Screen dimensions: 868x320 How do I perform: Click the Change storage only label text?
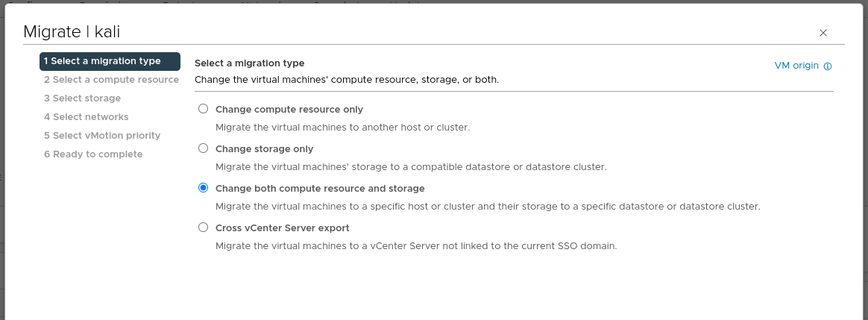pos(264,148)
